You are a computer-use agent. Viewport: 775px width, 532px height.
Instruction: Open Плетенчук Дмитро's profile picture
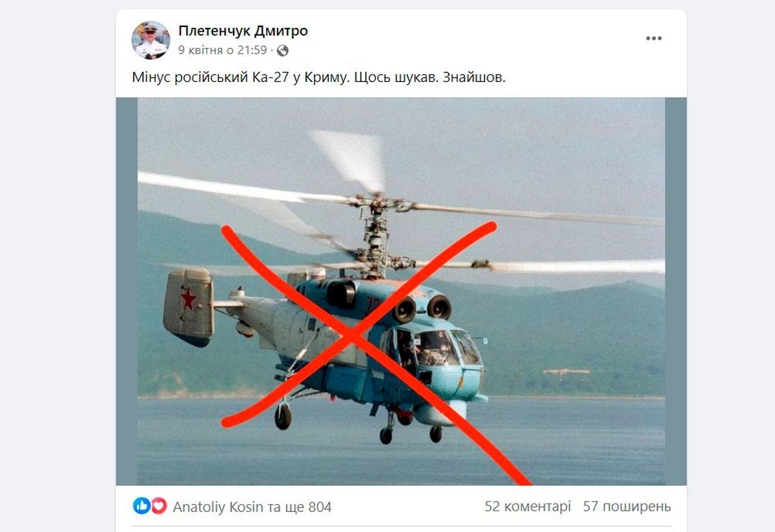click(x=150, y=39)
